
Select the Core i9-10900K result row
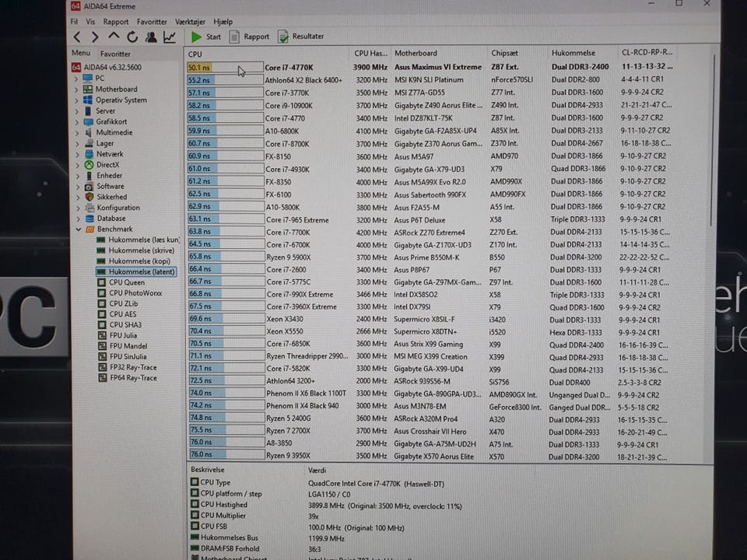click(430, 105)
